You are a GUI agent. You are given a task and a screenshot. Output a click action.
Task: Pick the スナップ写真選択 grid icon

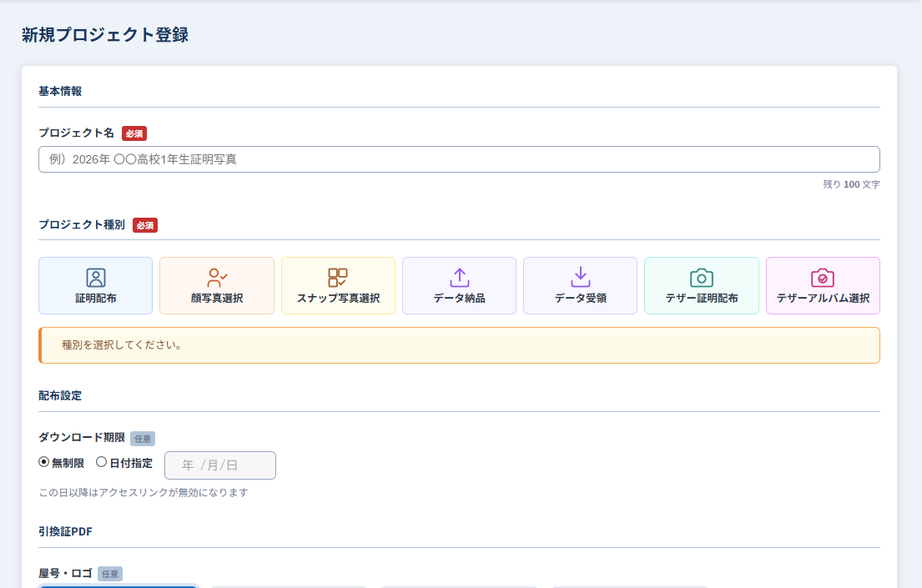tap(338, 278)
